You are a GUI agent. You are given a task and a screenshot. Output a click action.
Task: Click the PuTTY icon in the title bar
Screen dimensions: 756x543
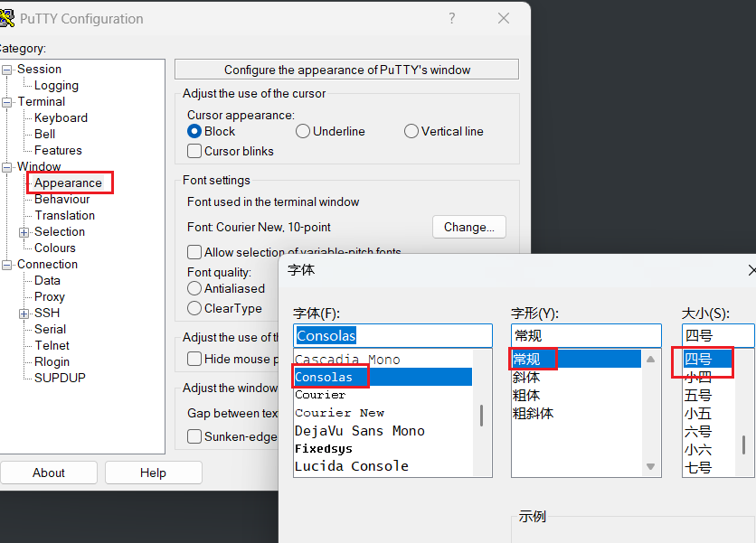click(6, 18)
